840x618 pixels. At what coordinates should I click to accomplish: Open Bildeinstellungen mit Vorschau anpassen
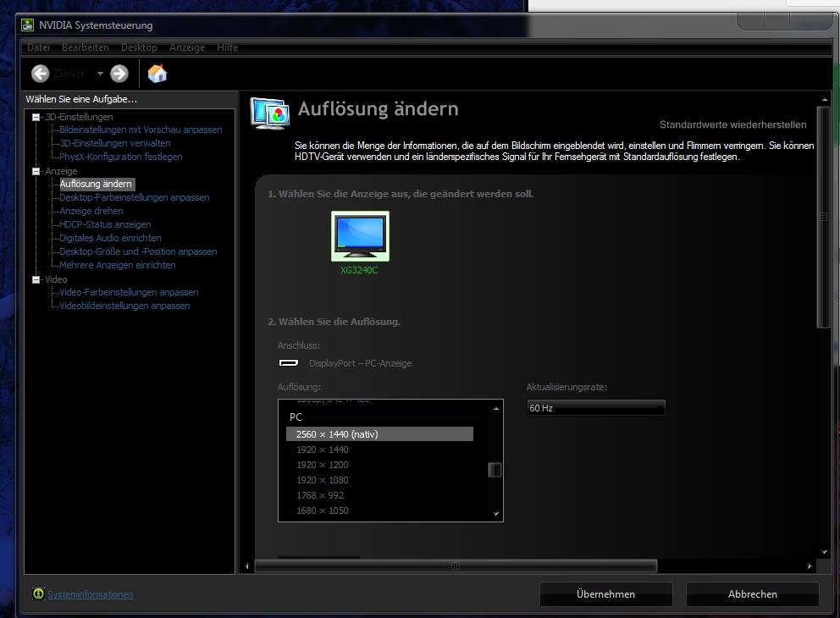pyautogui.click(x=141, y=130)
